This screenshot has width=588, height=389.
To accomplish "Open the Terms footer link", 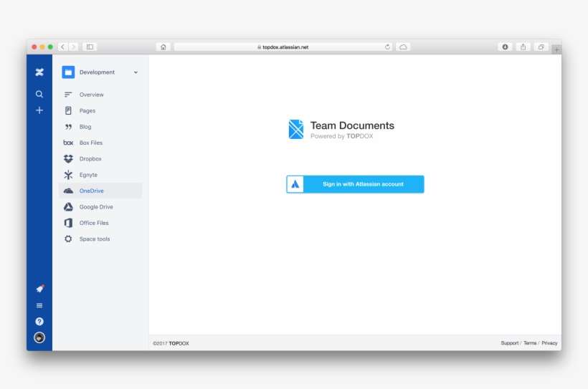I will tap(530, 343).
